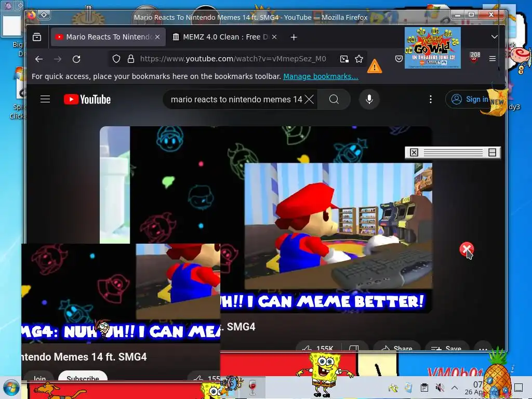Click the zoom box of small striped window

tap(493, 153)
